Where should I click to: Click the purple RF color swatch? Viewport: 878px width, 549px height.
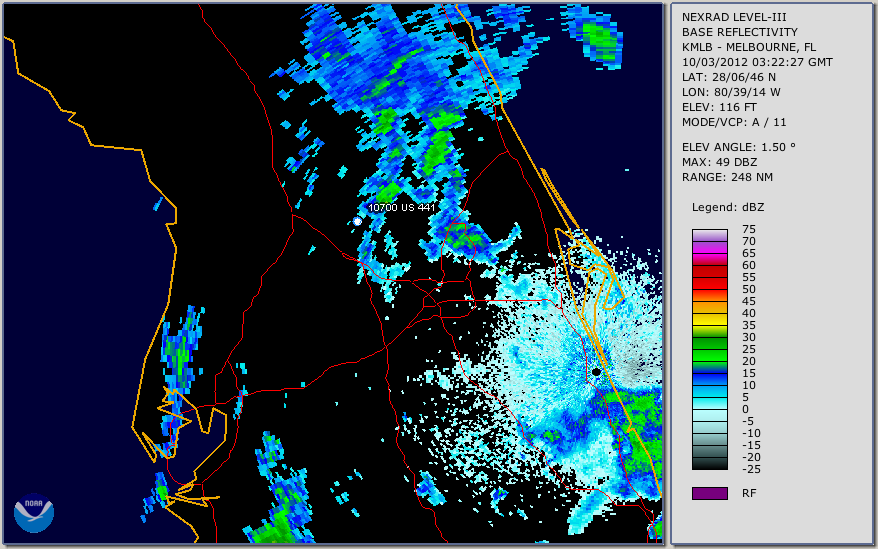click(x=709, y=493)
